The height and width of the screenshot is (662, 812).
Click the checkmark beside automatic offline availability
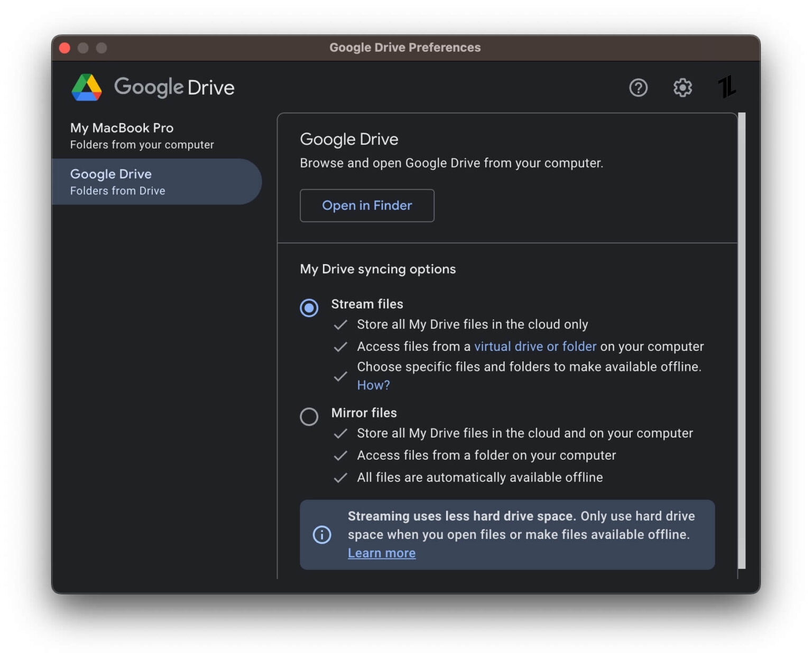coord(342,478)
